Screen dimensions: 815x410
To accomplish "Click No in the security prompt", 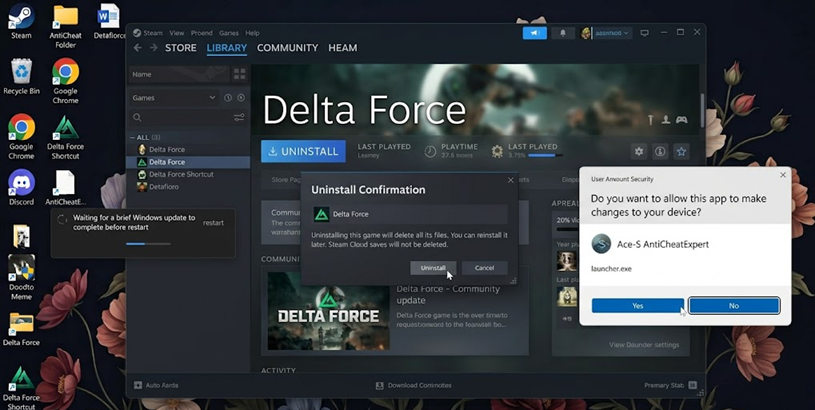I will coord(734,306).
